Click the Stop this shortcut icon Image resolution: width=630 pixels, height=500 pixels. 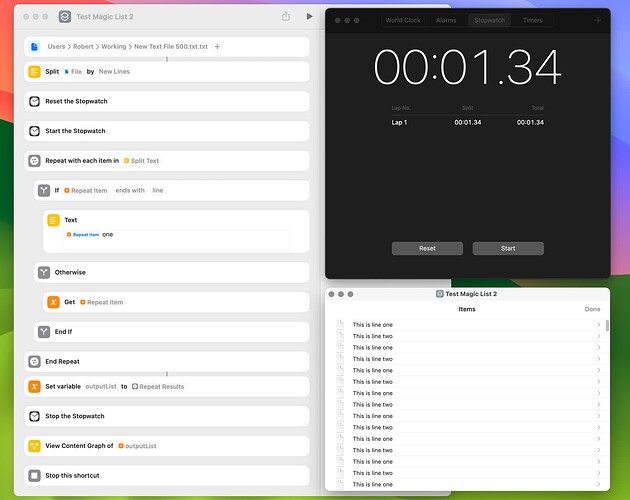pos(35,475)
